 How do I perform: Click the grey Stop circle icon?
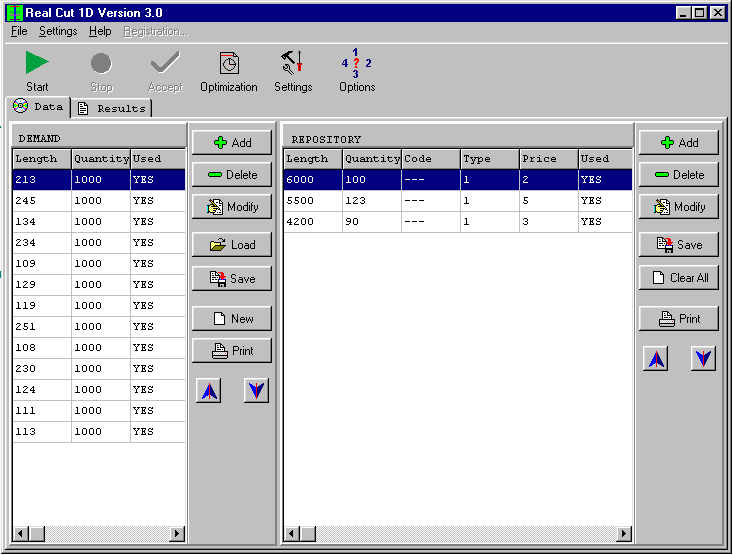(x=101, y=63)
